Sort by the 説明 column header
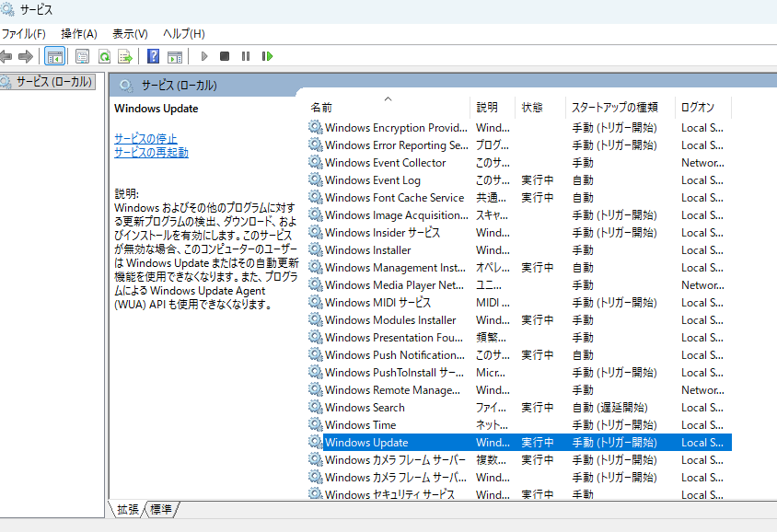Viewport: 777px width, 532px height. (493, 107)
